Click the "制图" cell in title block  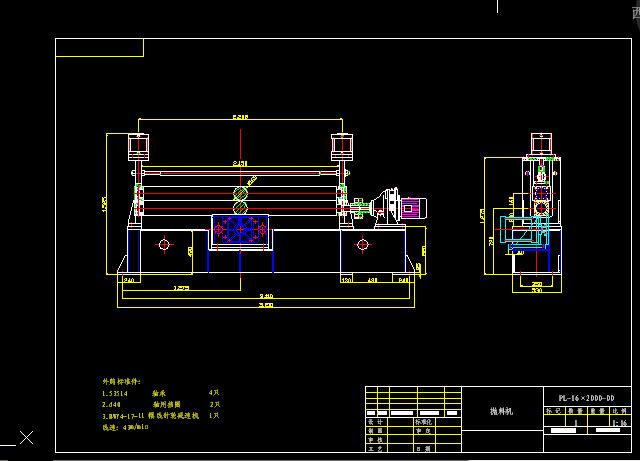(x=375, y=431)
